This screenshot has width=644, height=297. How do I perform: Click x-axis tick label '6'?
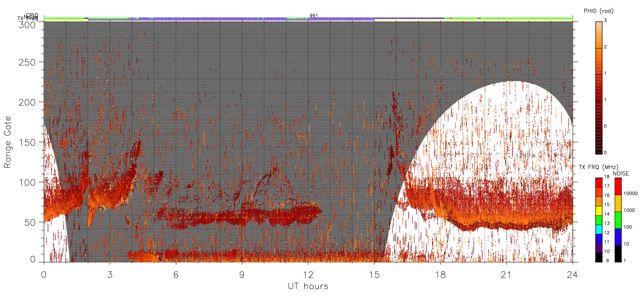coord(176,274)
